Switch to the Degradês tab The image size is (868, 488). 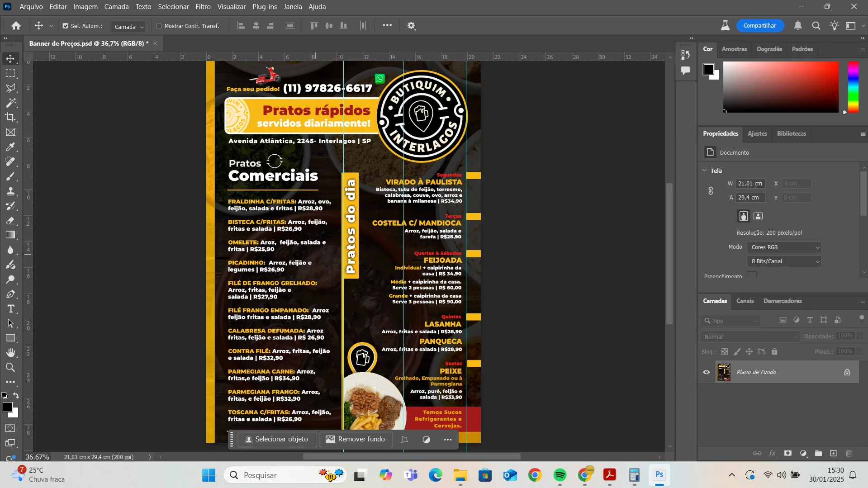click(769, 49)
